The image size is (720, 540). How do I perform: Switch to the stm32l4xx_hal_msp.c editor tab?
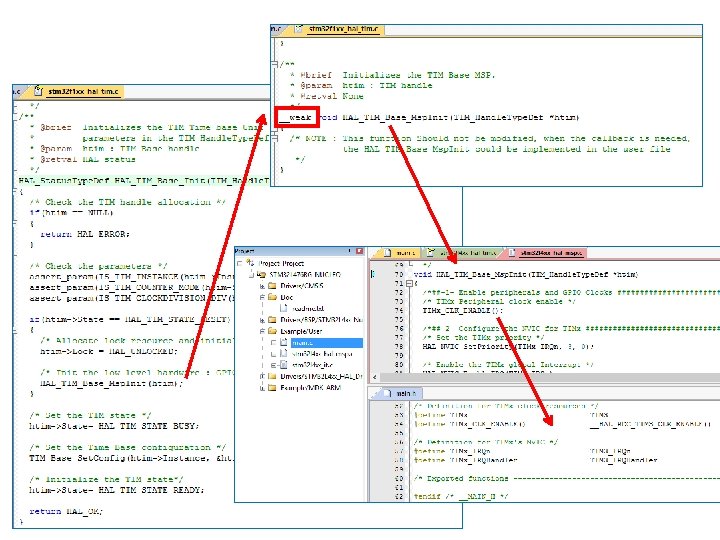(x=546, y=253)
